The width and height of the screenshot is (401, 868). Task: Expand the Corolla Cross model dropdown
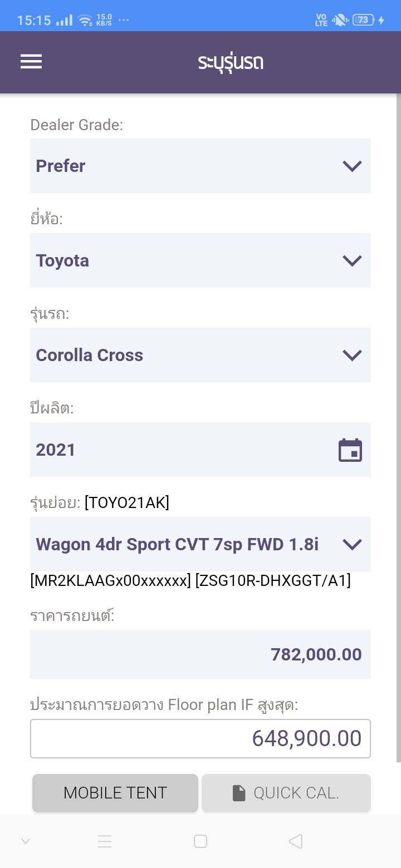point(200,355)
